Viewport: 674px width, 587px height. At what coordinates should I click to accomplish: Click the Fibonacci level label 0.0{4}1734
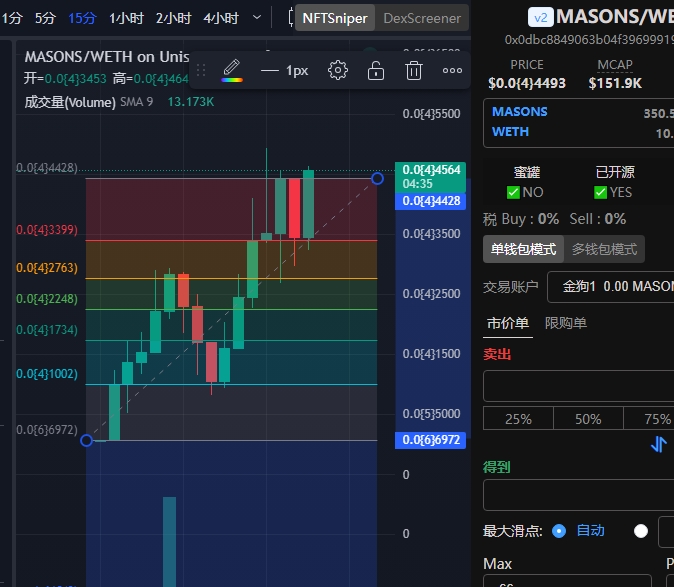tap(47, 330)
